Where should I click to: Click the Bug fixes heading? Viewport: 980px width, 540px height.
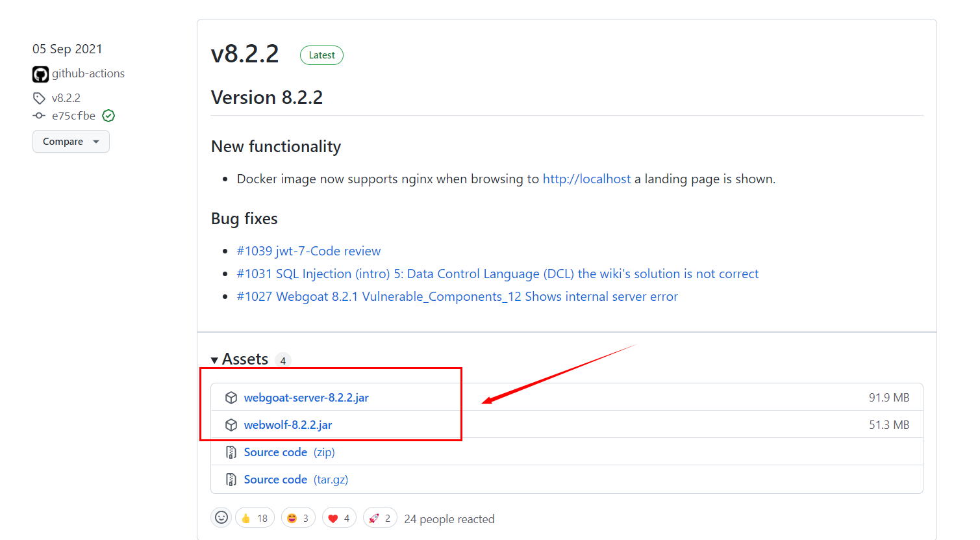244,218
